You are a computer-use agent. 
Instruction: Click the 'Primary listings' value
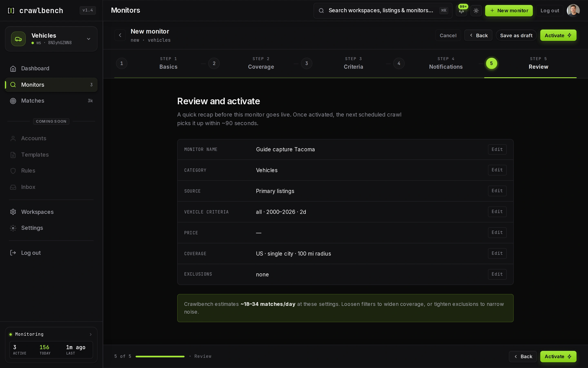[x=275, y=191]
